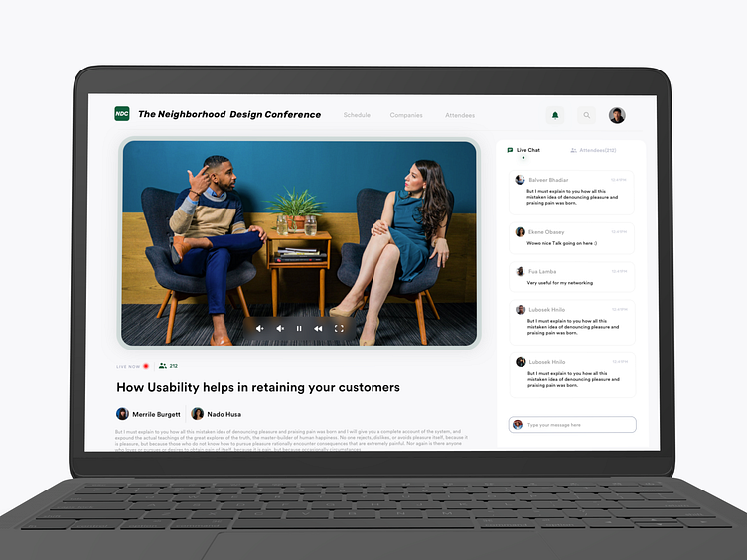The image size is (747, 560).
Task: Open the Schedule nav item
Action: coord(357,115)
